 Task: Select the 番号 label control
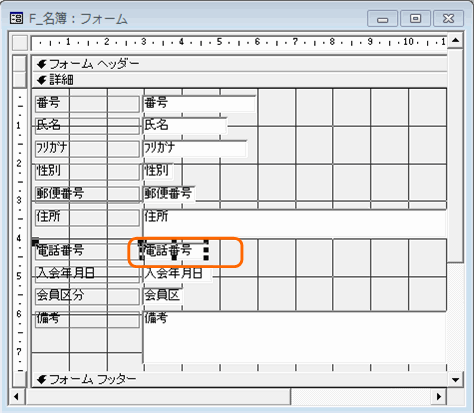tap(87, 103)
